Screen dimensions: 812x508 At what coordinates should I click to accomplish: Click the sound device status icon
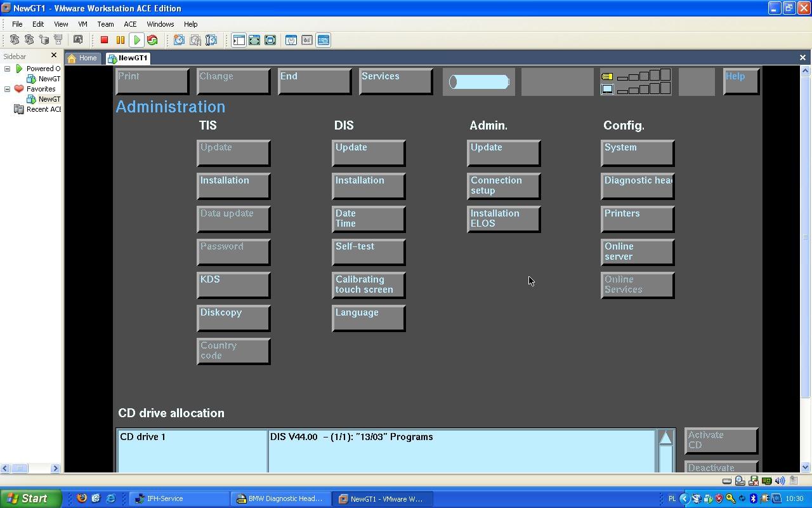pos(780,481)
